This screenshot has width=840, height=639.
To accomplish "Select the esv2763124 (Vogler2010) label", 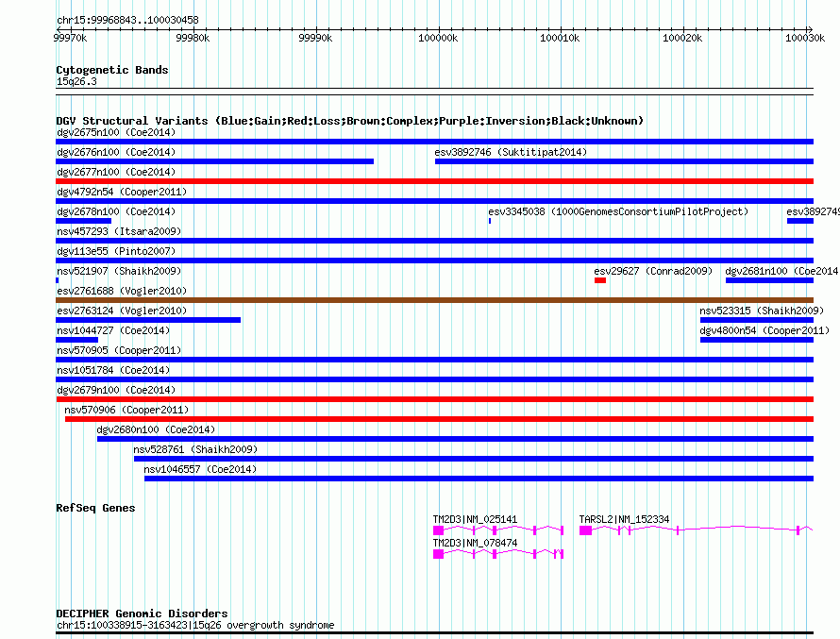I will pyautogui.click(x=122, y=311).
